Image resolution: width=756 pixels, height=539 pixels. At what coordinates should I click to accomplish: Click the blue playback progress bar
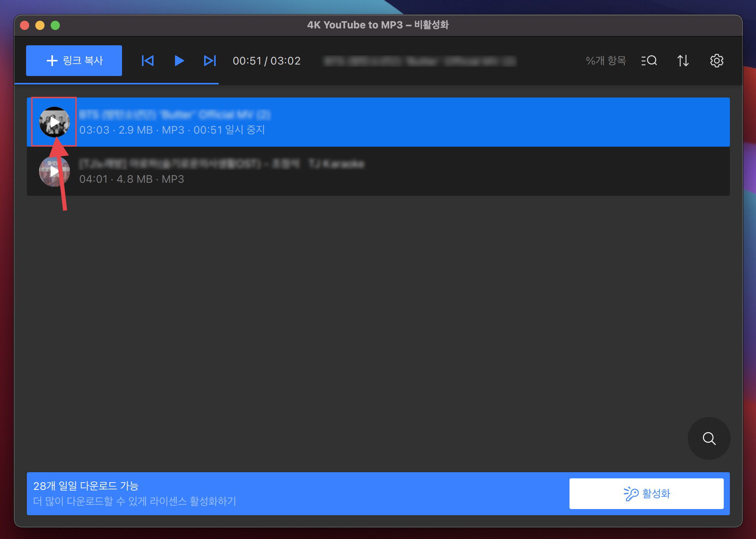click(x=116, y=83)
